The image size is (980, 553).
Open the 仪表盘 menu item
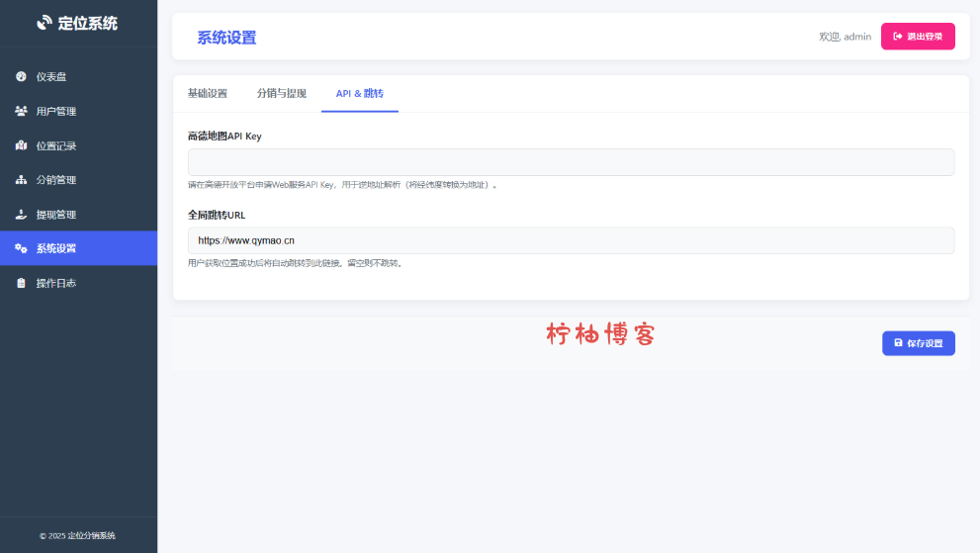[79, 76]
